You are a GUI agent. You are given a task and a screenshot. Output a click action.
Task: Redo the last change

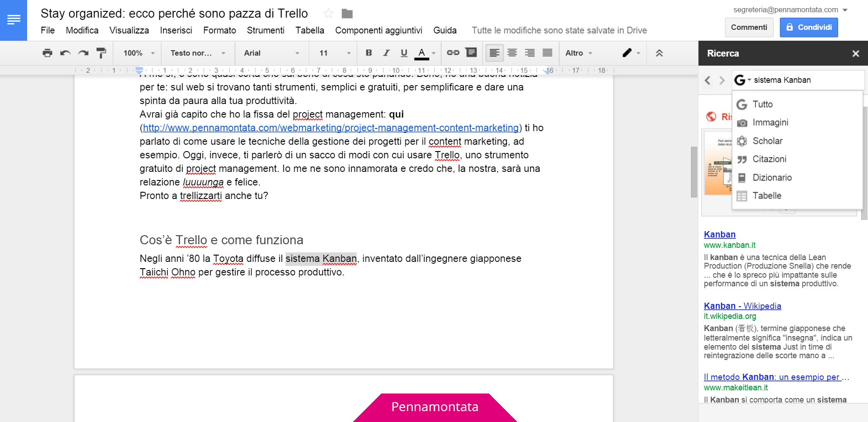click(83, 53)
